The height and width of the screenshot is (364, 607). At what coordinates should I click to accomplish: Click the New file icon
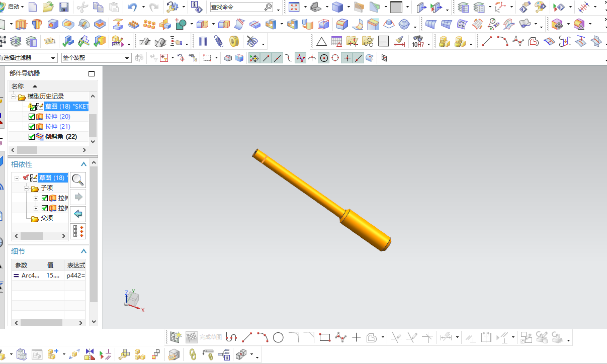click(33, 7)
